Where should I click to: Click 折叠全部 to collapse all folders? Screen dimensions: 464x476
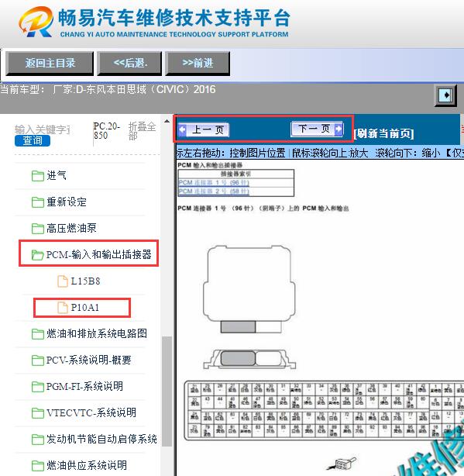click(142, 131)
